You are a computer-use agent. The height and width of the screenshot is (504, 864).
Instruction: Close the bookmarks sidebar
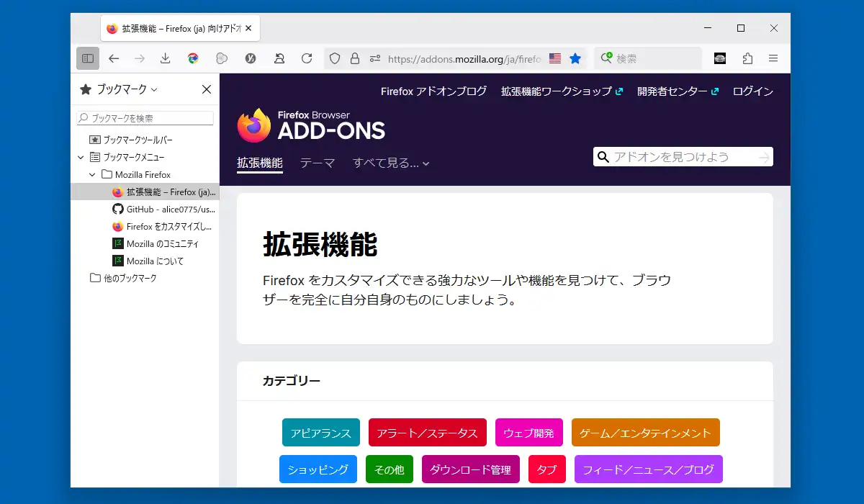[x=206, y=89]
